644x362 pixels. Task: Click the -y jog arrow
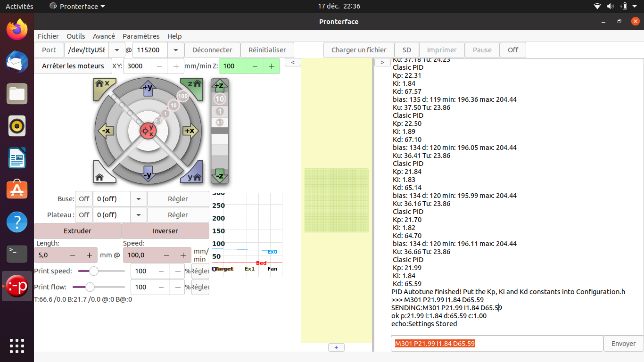pyautogui.click(x=148, y=174)
